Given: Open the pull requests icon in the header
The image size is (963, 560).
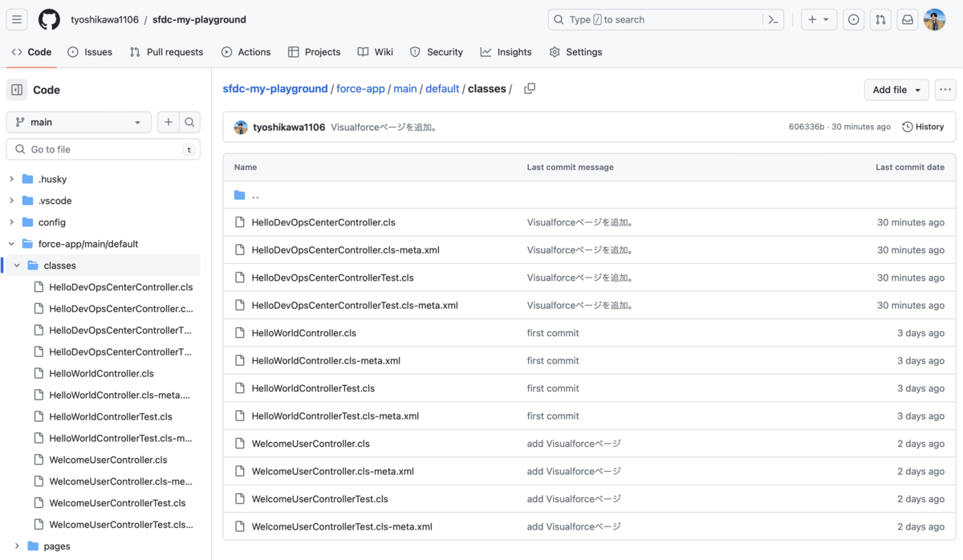Looking at the screenshot, I should click(880, 19).
